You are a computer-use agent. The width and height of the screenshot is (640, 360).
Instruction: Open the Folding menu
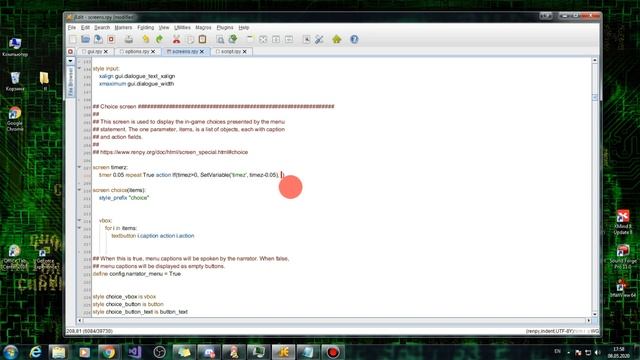[146, 27]
